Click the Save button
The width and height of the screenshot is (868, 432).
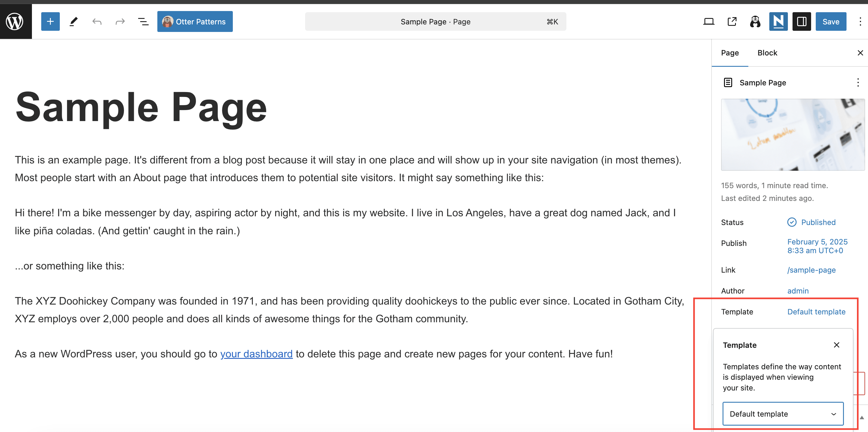pos(831,21)
